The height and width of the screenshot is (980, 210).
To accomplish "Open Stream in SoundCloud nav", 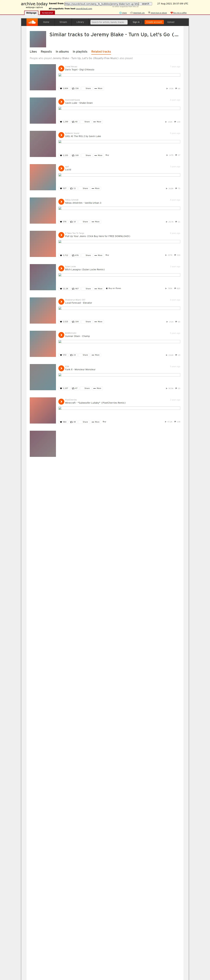I will tap(63, 22).
